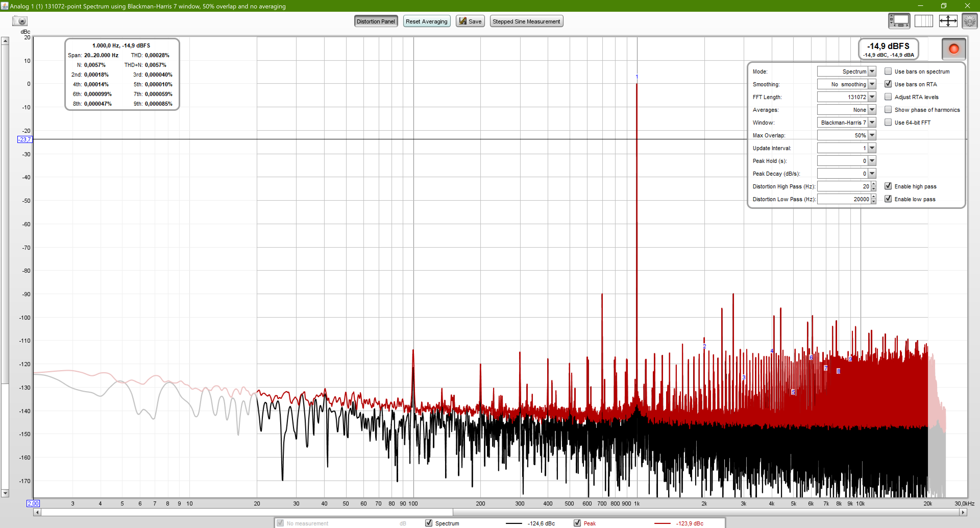Click Reset Averaging button
This screenshot has height=528, width=980.
[x=426, y=21]
